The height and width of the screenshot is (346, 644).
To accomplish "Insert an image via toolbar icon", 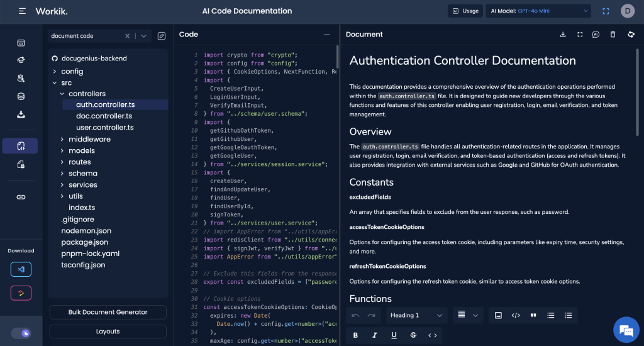I will pyautogui.click(x=498, y=315).
